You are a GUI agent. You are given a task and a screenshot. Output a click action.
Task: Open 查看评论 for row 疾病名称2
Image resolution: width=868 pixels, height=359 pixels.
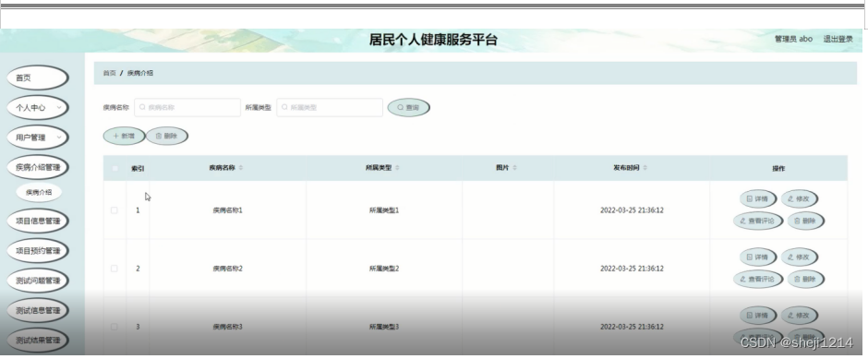(757, 280)
